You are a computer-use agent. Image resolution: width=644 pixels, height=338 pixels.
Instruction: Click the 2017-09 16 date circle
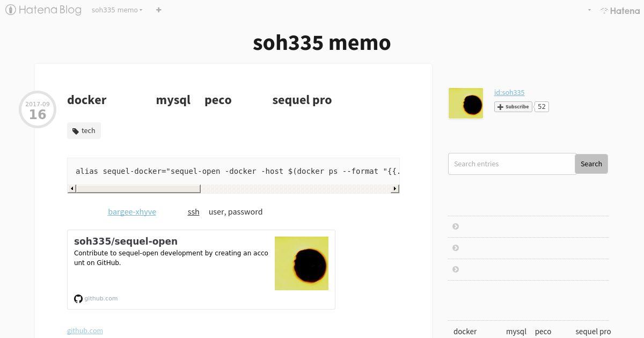[38, 109]
